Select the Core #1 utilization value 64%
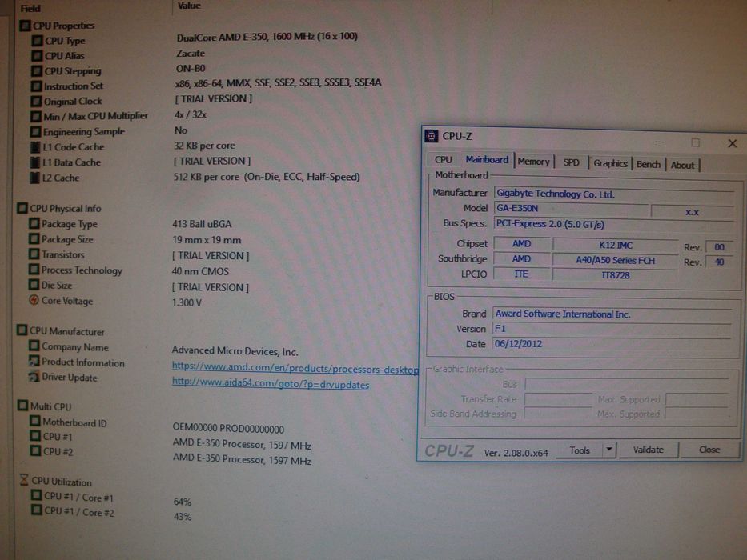Viewport: 747px width, 560px height. click(x=183, y=502)
